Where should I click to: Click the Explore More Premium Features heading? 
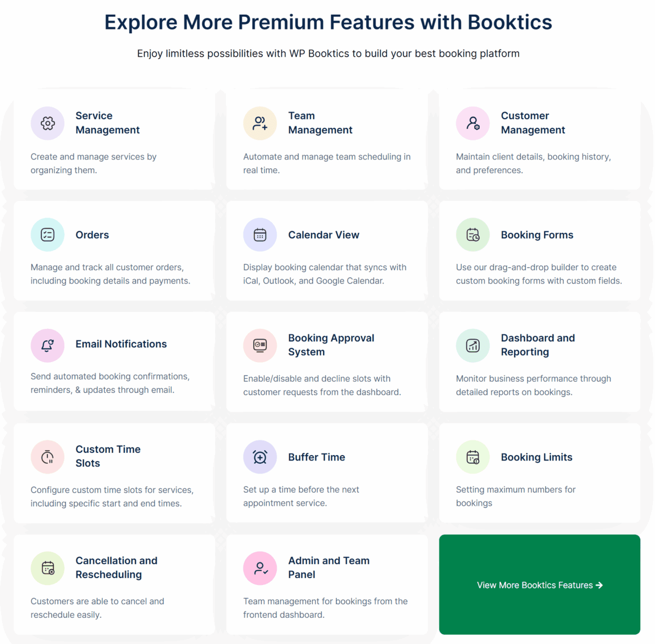(328, 22)
